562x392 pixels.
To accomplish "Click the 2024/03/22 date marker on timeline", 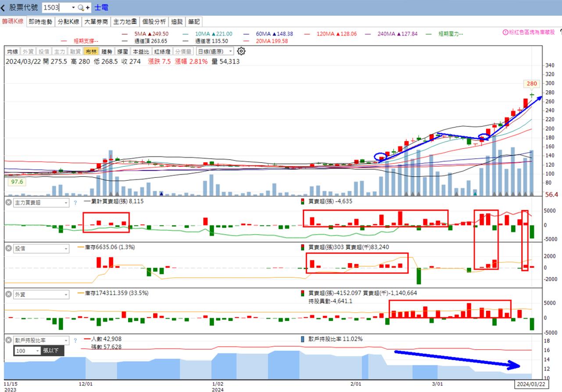I will (531, 384).
